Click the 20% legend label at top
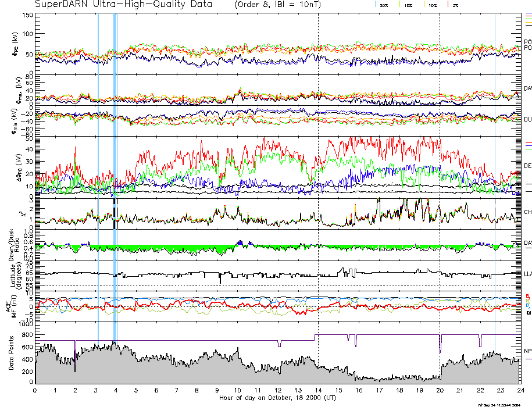 click(x=384, y=5)
